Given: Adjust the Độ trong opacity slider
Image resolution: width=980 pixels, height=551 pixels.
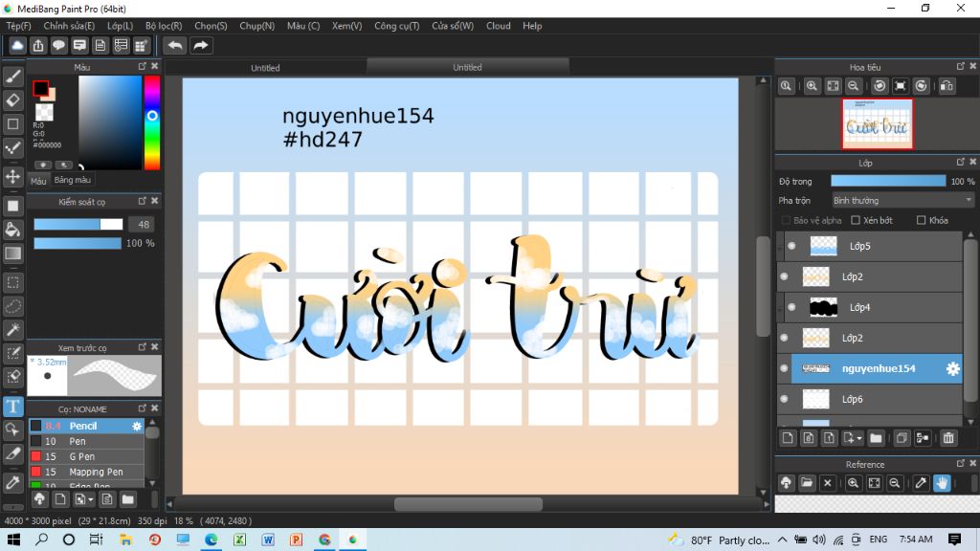Looking at the screenshot, I should [888, 181].
